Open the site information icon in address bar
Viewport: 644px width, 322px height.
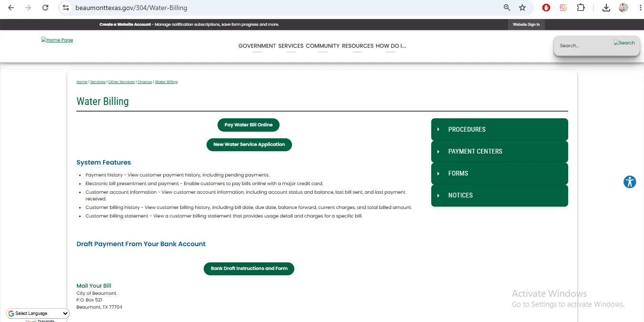coord(66,8)
